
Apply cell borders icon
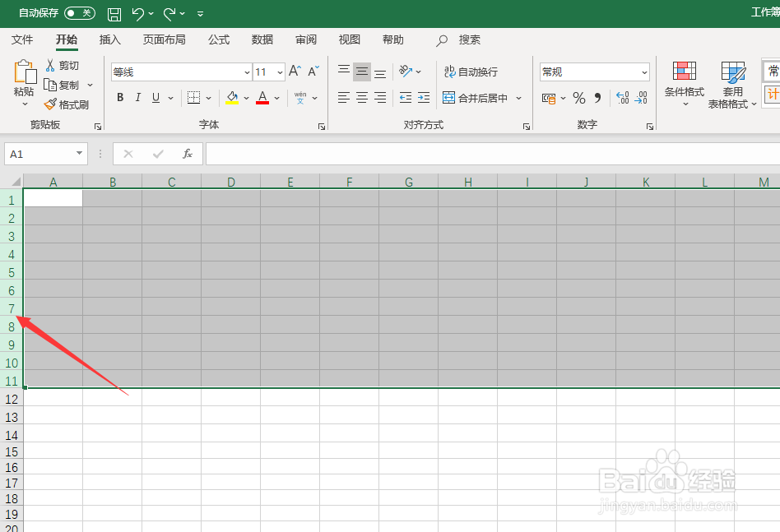(x=193, y=98)
